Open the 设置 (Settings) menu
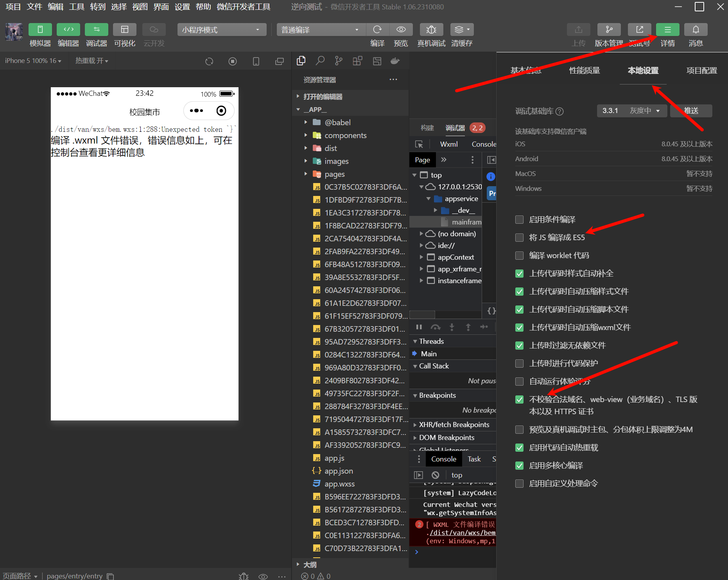728x580 pixels. (x=182, y=7)
